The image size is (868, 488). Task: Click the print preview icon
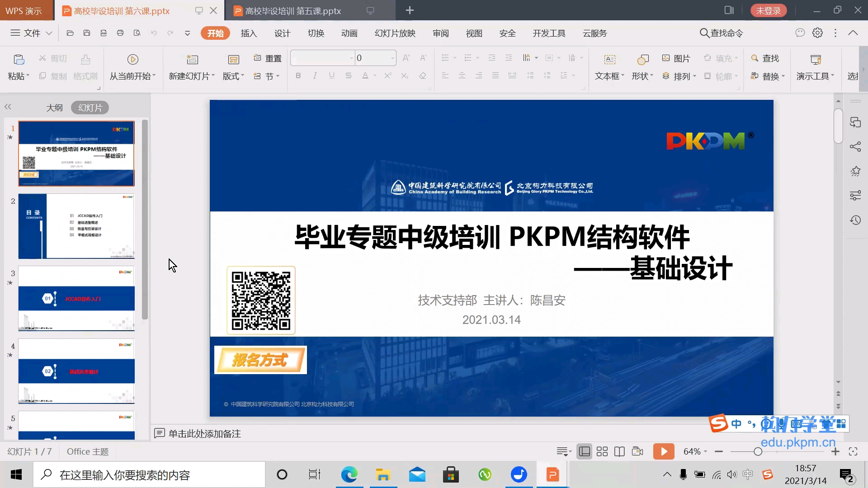[x=137, y=33]
